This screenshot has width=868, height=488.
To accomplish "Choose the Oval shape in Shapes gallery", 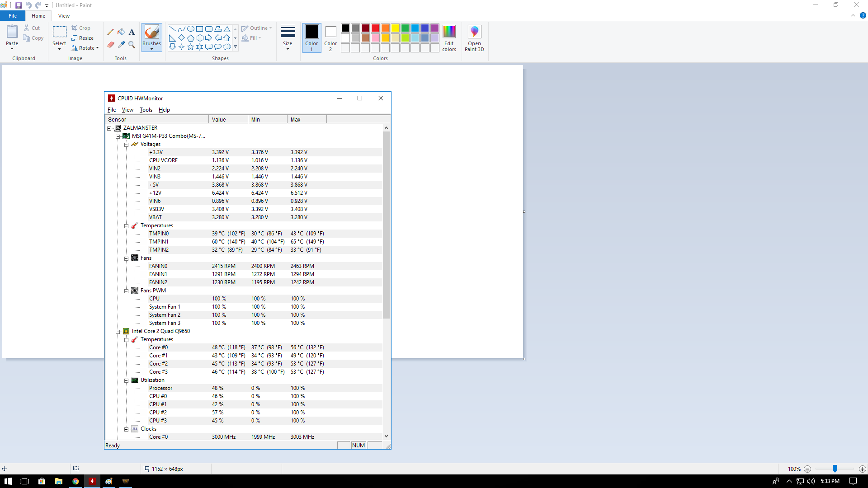I will [x=190, y=28].
